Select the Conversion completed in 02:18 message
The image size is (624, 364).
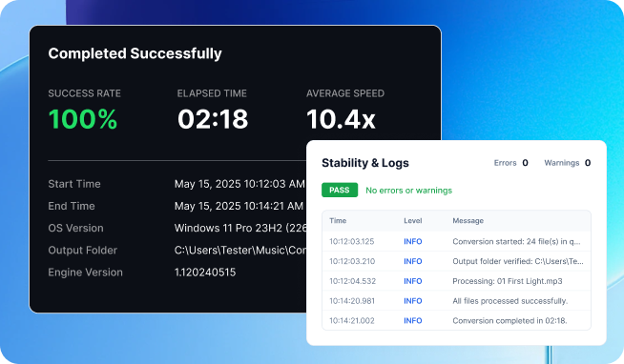(x=510, y=321)
